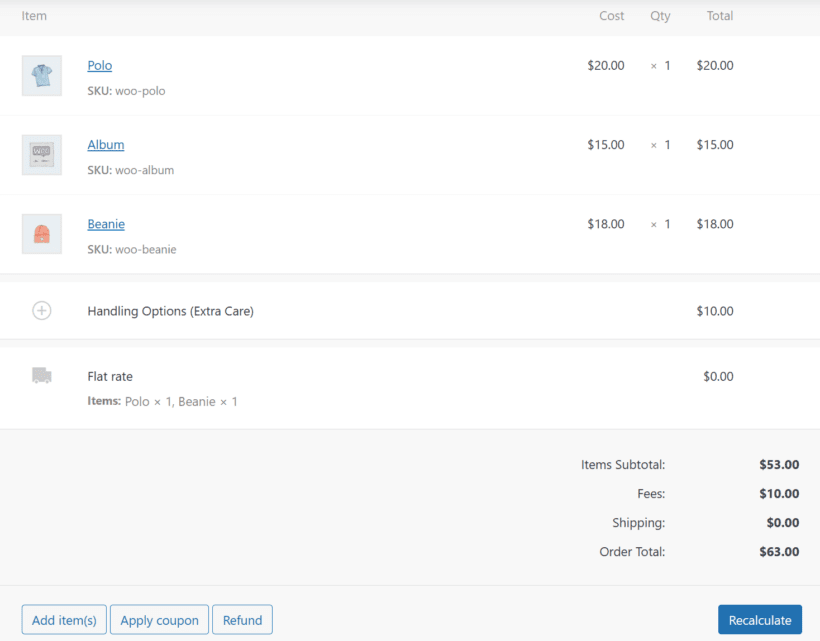Click the Item column header
Screen dimensions: 820x641
34,16
